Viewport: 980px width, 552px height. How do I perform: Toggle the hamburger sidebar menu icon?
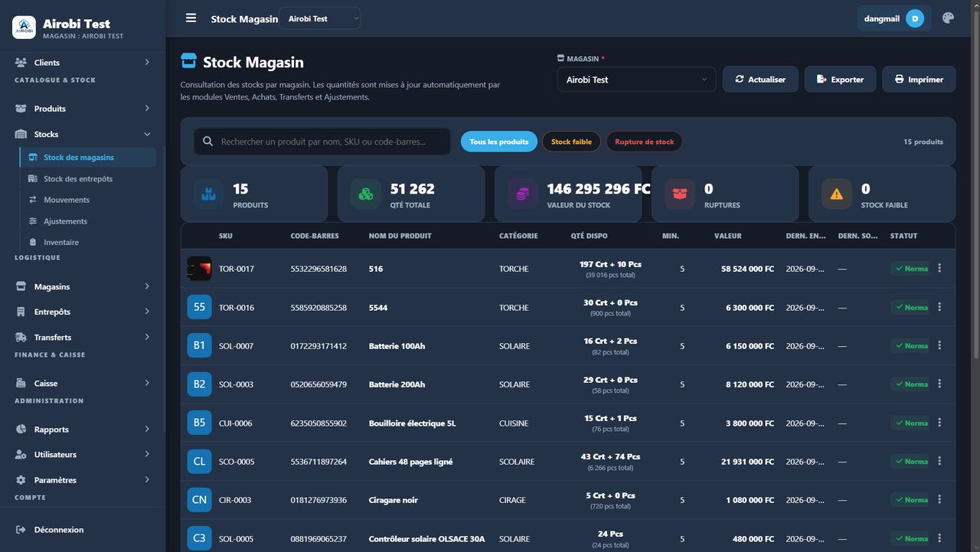(191, 18)
